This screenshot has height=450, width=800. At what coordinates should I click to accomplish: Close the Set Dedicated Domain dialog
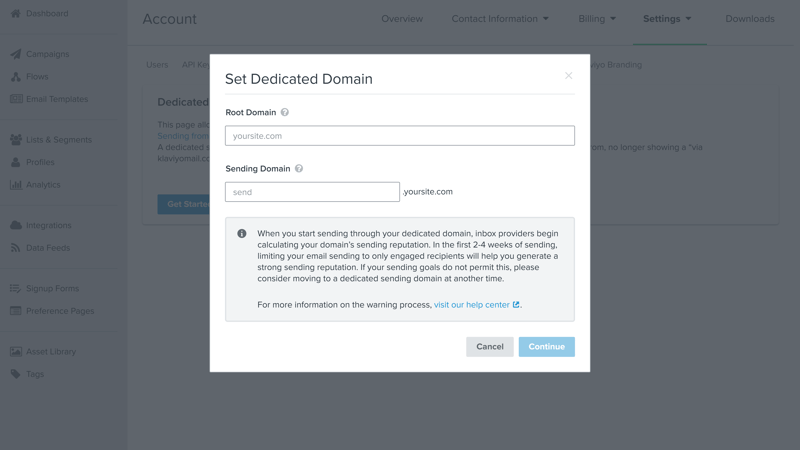pos(568,76)
